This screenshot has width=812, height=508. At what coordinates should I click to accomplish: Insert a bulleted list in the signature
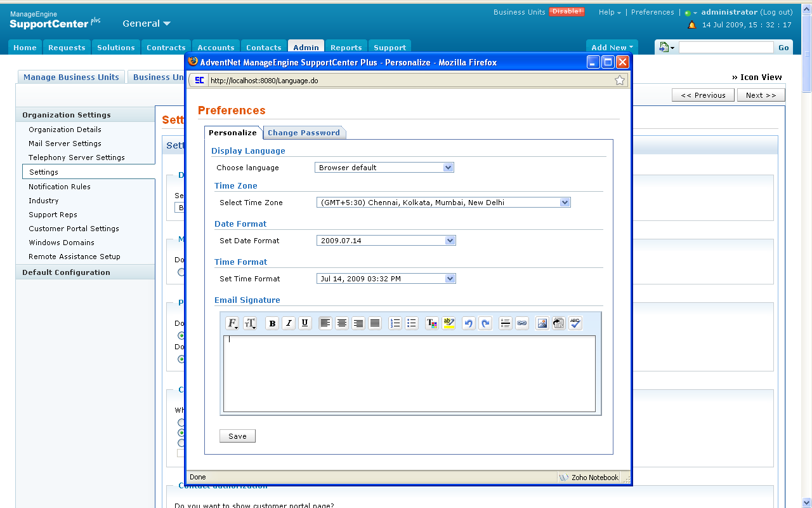click(x=412, y=323)
